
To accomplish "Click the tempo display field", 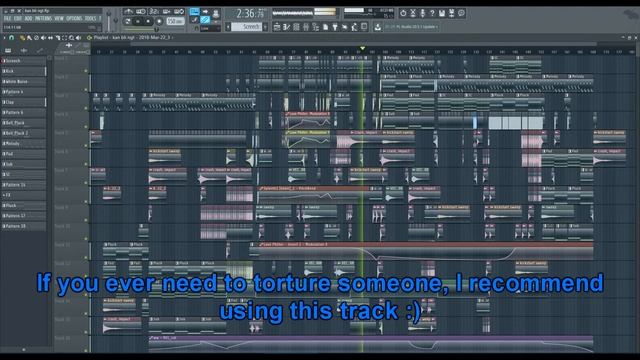I will pyautogui.click(x=176, y=21).
